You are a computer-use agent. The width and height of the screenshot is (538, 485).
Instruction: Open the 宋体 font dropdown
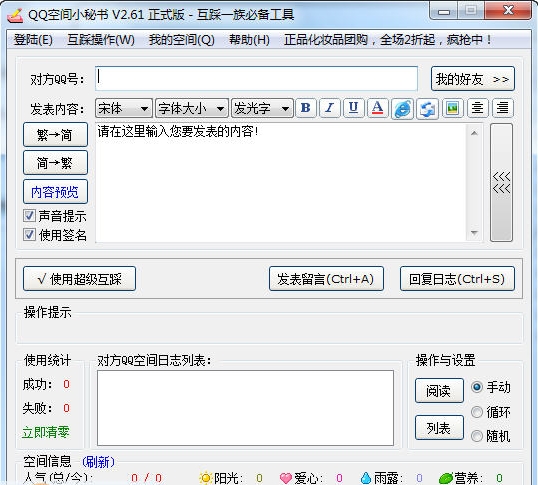pyautogui.click(x=124, y=109)
